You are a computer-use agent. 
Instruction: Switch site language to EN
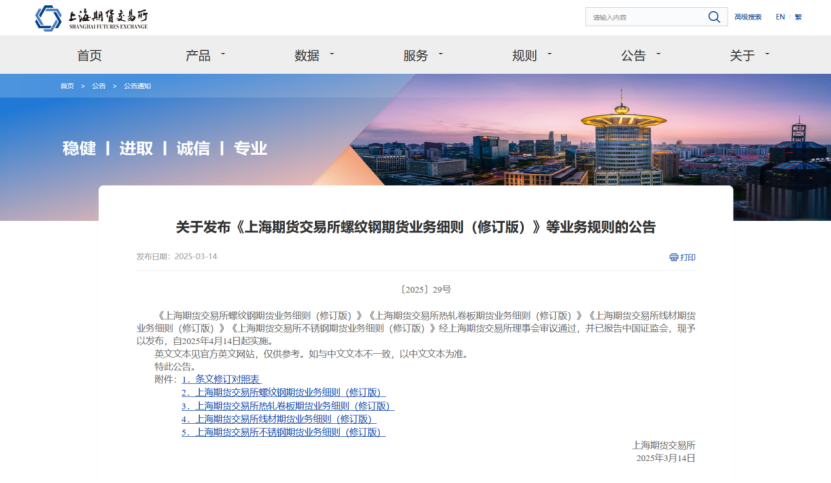tap(780, 17)
